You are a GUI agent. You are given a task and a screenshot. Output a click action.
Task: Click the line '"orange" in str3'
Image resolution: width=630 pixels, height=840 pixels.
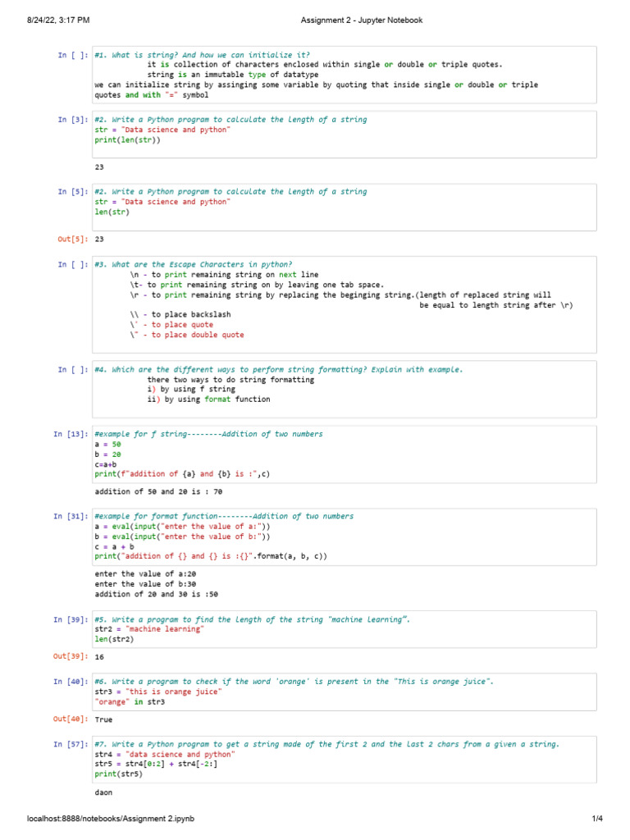pyautogui.click(x=130, y=702)
